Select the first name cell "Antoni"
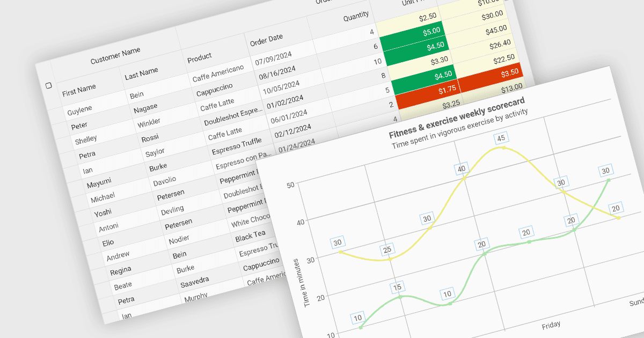This screenshot has height=338, width=644. 109,227
